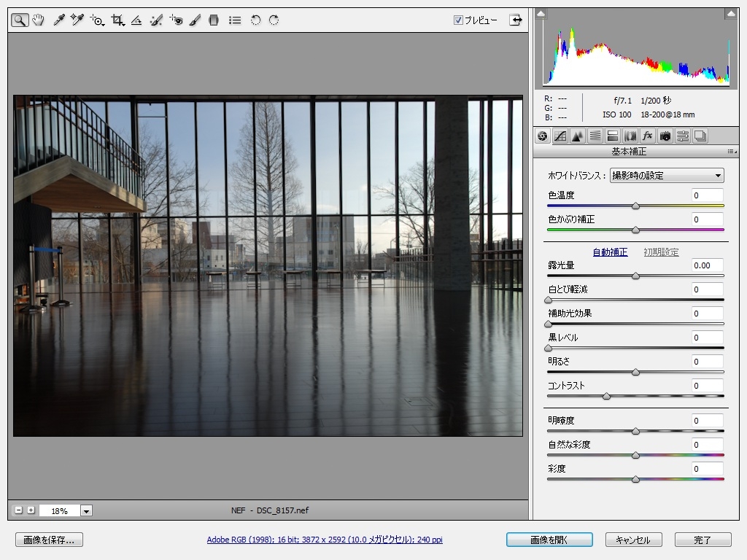Select the Crop tool

(x=117, y=20)
